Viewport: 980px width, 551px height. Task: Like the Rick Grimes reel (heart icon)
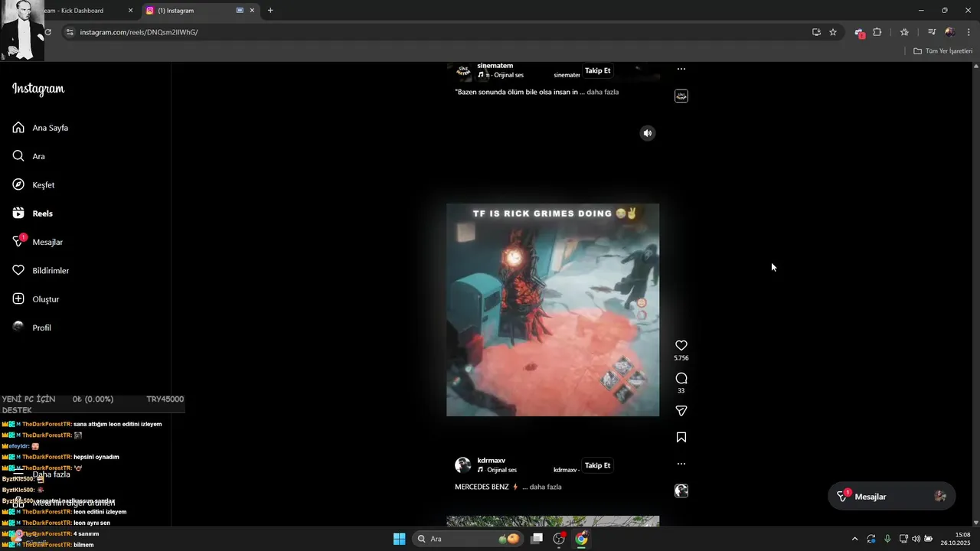coord(681,345)
